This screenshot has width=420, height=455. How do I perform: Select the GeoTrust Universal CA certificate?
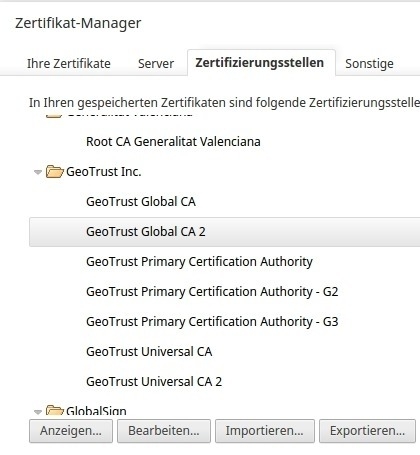pyautogui.click(x=149, y=352)
